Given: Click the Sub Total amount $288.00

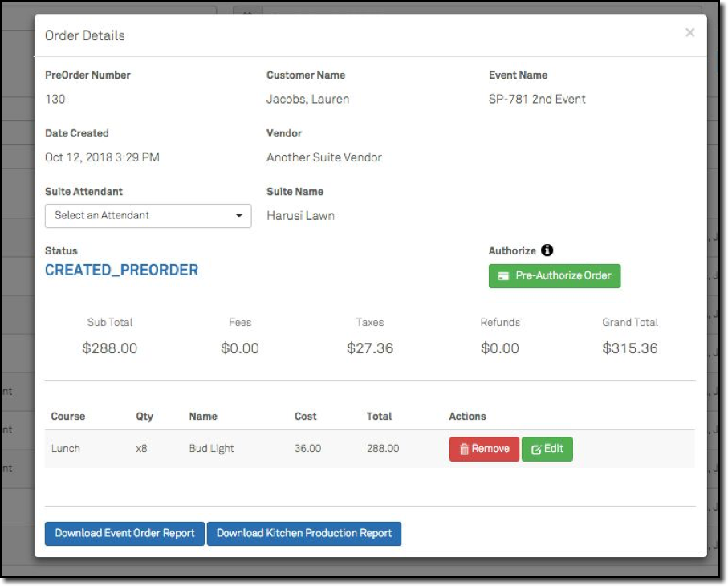Looking at the screenshot, I should point(110,348).
